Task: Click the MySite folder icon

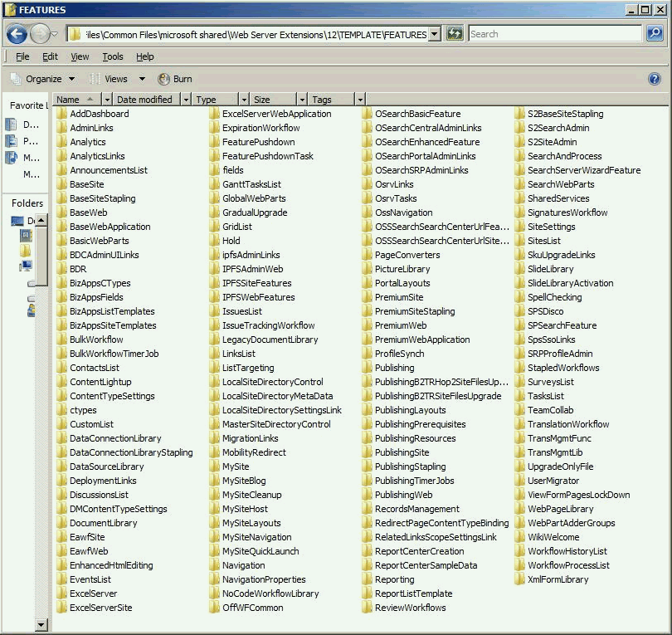Action: pos(214,466)
